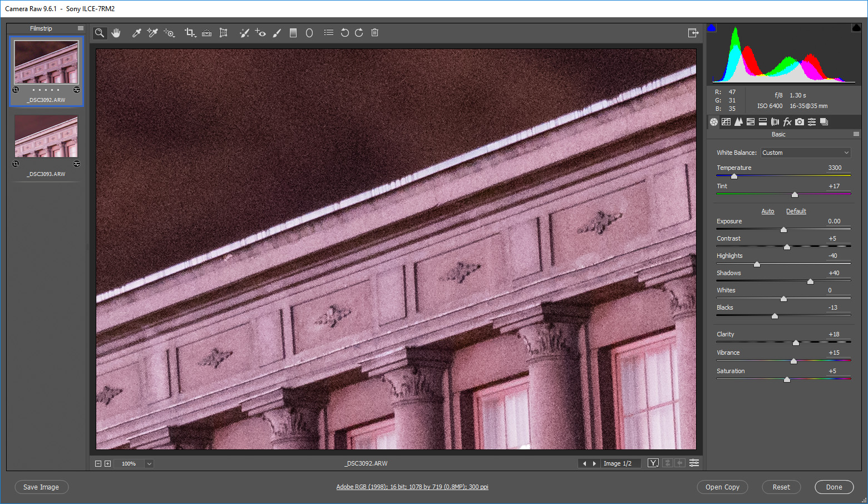The width and height of the screenshot is (868, 504).
Task: Toggle highlight clipping warning in histogram
Action: (x=856, y=28)
